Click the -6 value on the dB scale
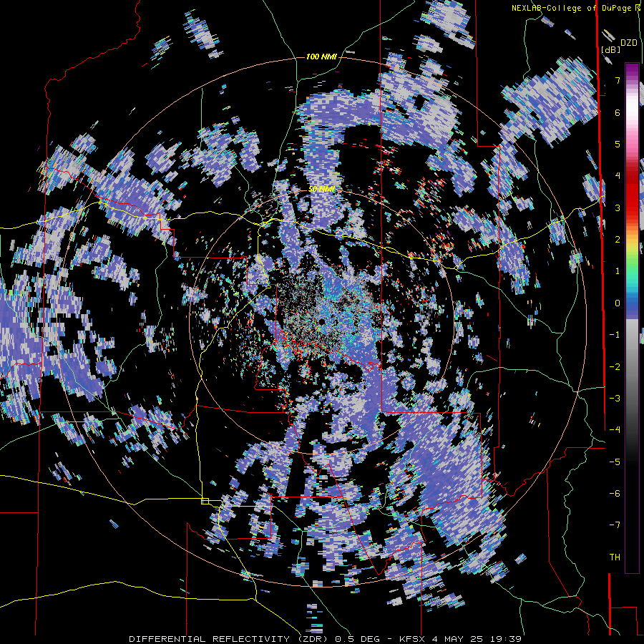This screenshot has height=644, width=644. coord(615,494)
